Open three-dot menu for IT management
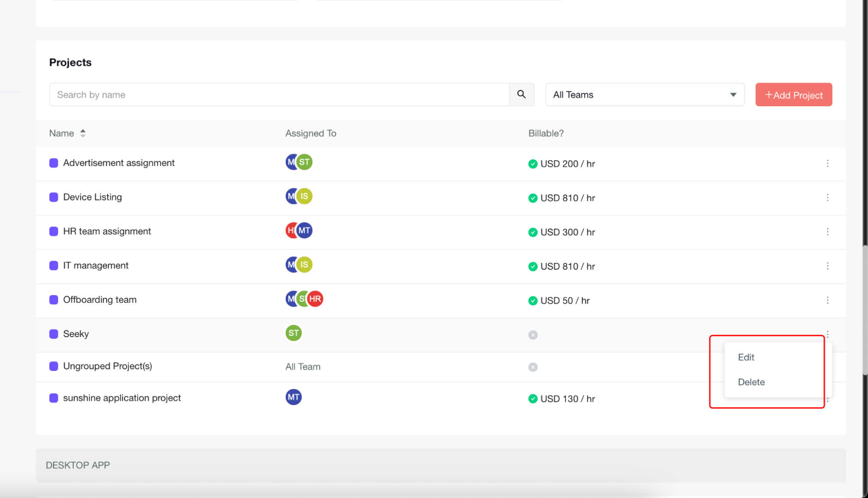This screenshot has width=868, height=498. click(827, 266)
